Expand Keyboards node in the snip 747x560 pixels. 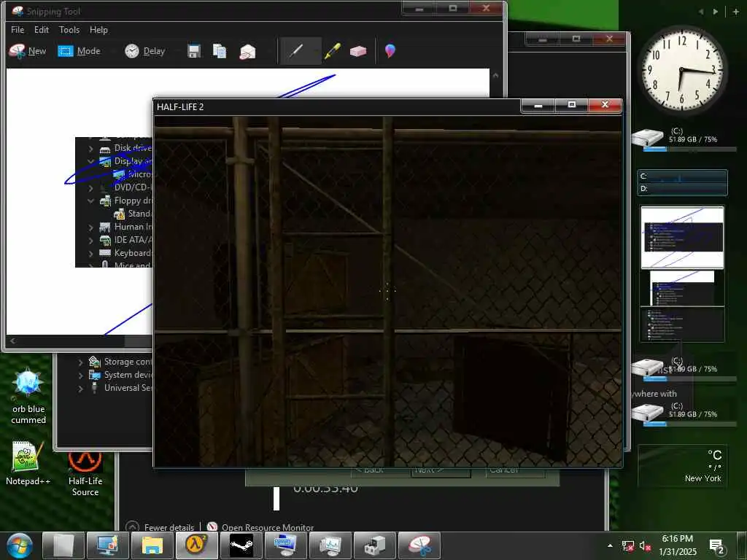coord(91,253)
